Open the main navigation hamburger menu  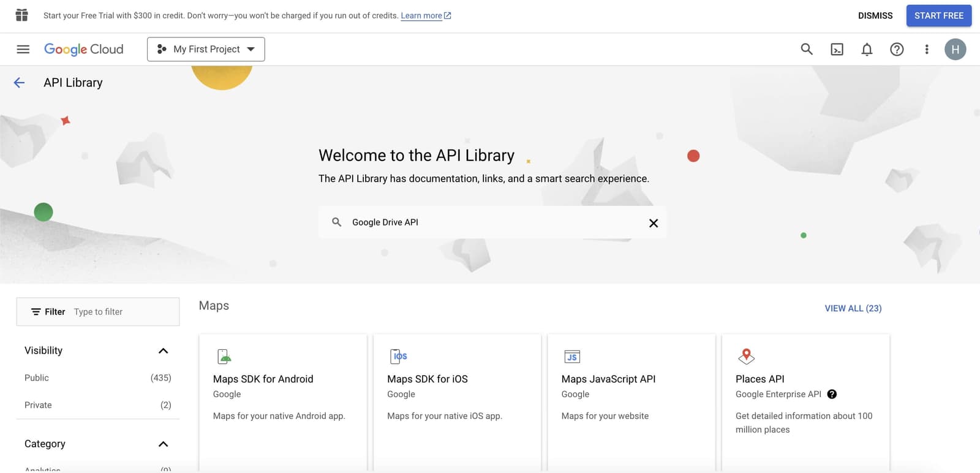click(23, 49)
